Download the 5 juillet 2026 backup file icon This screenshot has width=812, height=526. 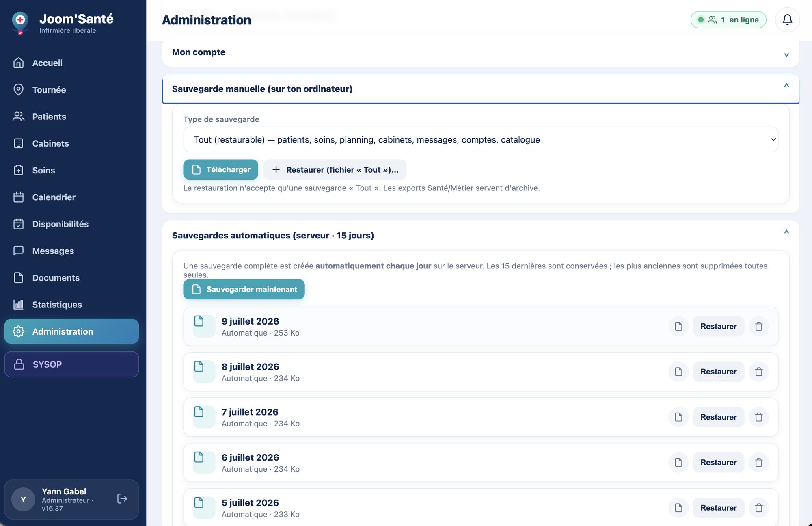click(x=678, y=508)
